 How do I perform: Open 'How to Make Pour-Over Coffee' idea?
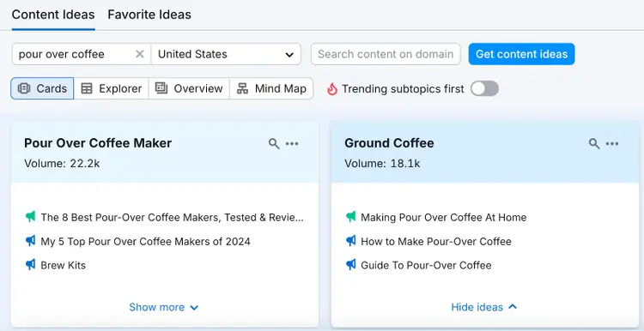click(x=436, y=241)
